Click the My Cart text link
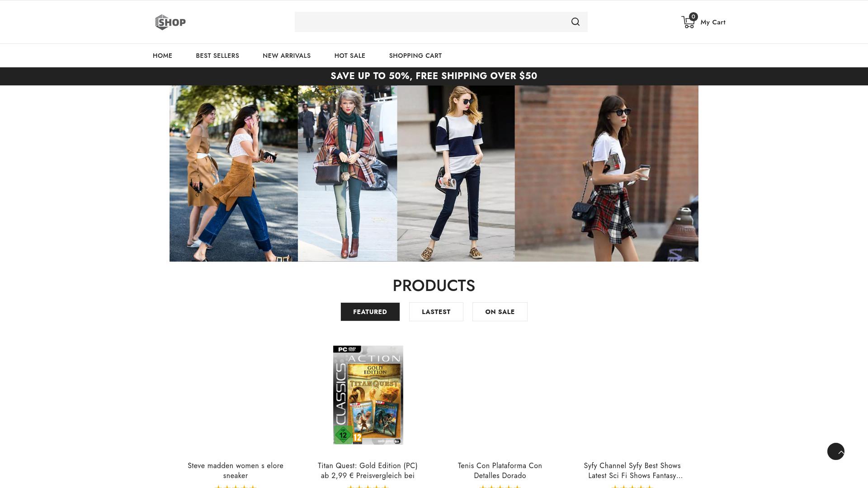The height and width of the screenshot is (488, 868). click(x=712, y=22)
